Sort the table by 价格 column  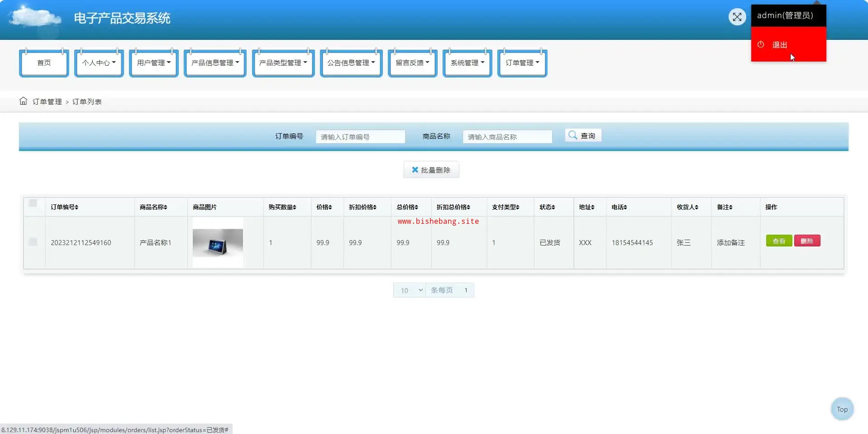click(330, 207)
